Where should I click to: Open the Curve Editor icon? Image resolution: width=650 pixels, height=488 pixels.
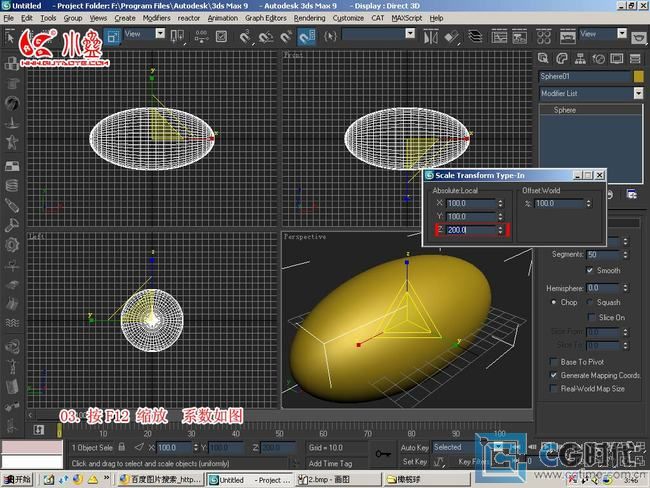pyautogui.click(x=499, y=37)
